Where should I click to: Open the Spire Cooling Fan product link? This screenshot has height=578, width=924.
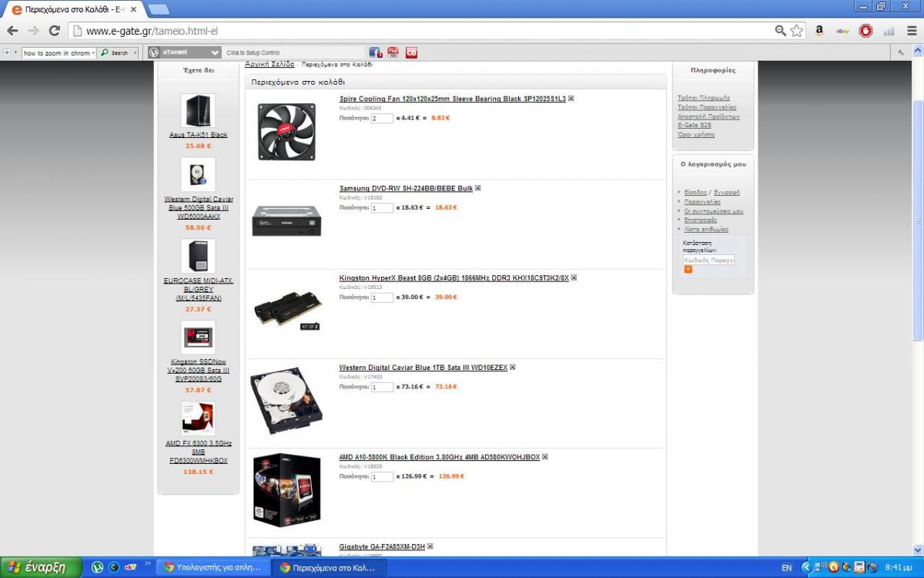pyautogui.click(x=453, y=99)
